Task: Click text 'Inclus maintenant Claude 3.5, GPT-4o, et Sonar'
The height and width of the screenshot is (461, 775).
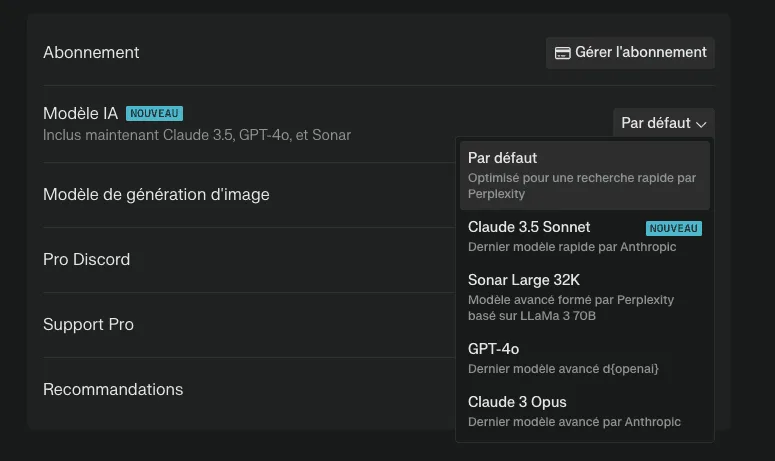Action: pos(197,135)
